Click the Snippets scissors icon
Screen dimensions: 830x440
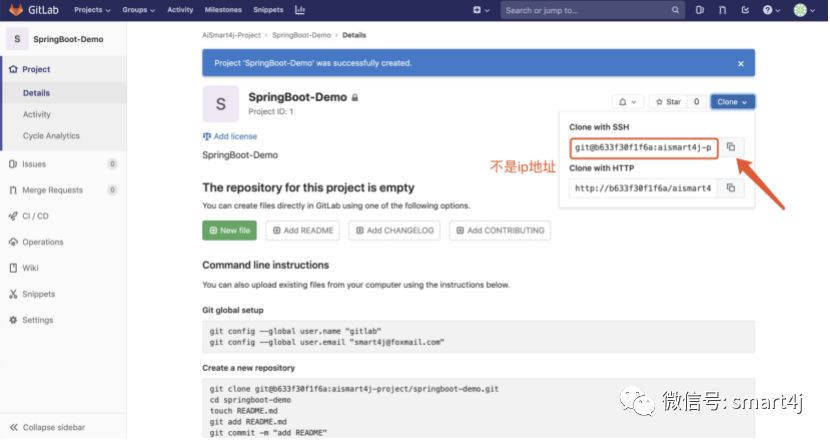(x=13, y=294)
